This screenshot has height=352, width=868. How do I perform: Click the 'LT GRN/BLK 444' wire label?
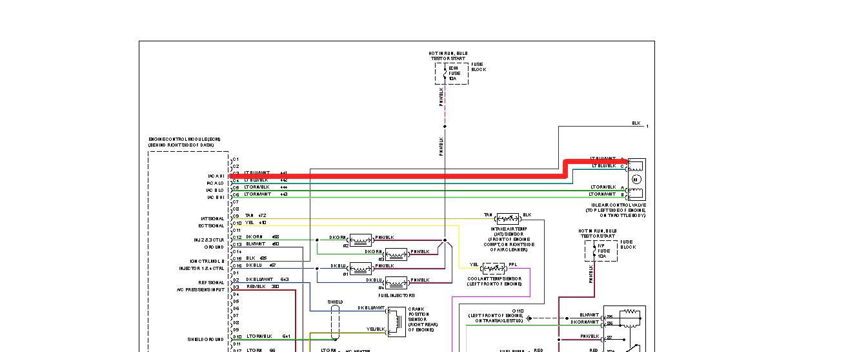[x=267, y=187]
